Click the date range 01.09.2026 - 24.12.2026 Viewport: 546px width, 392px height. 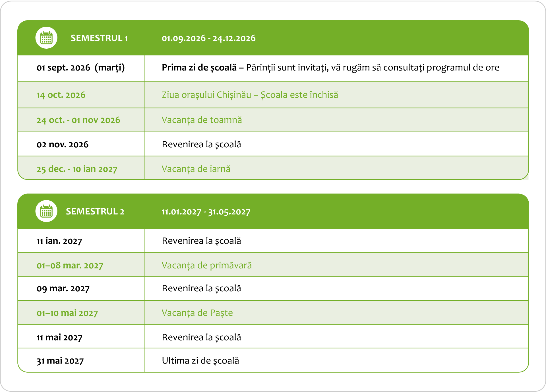(209, 38)
